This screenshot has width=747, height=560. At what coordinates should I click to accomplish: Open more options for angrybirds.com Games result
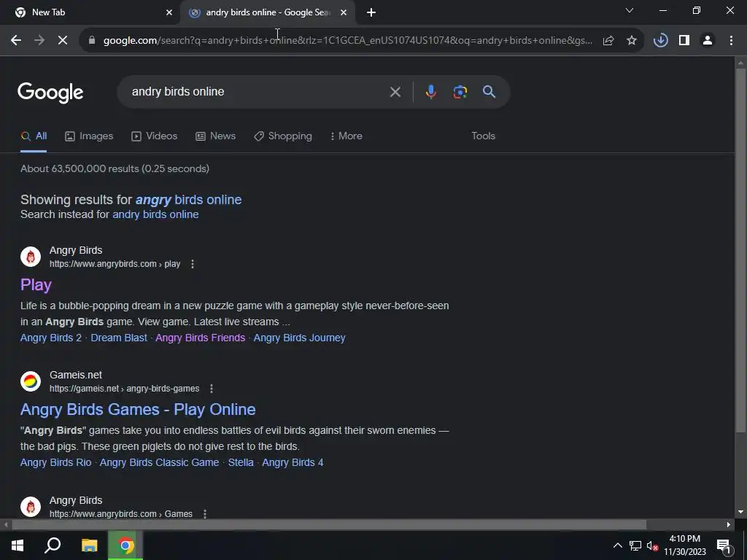(205, 514)
